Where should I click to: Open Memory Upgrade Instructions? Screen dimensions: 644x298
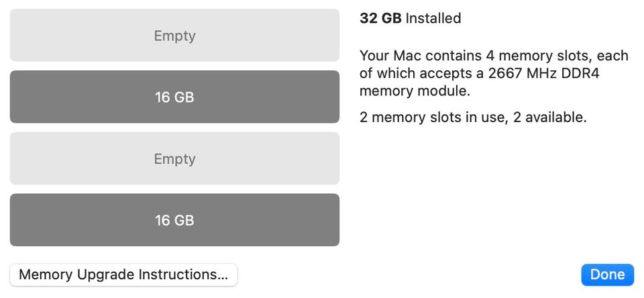pyautogui.click(x=123, y=275)
